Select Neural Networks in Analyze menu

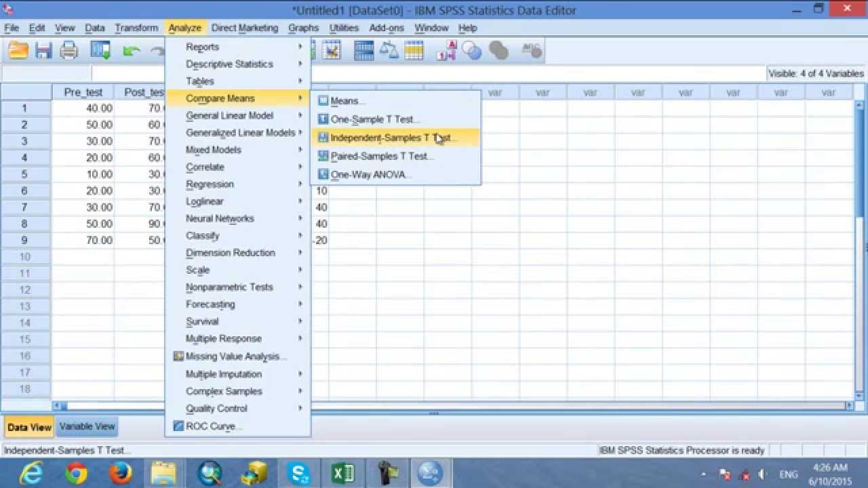click(x=238, y=218)
